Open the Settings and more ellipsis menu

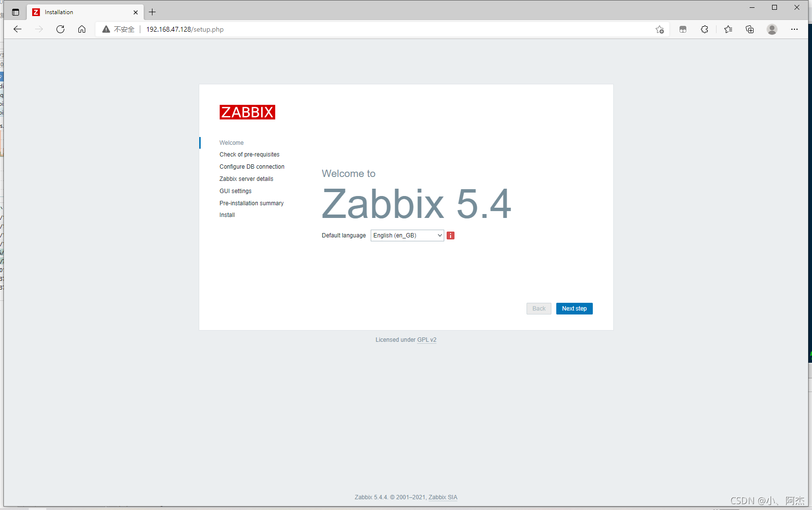(794, 29)
